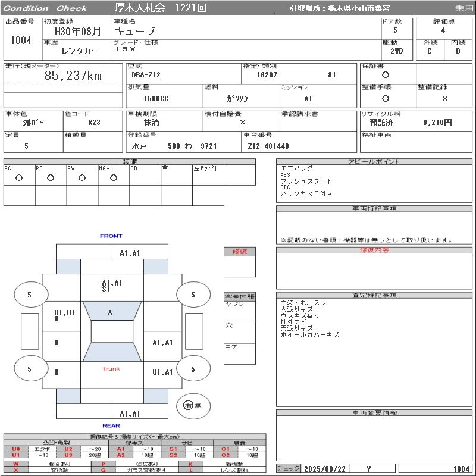476x476 pixels.
Task: Click interior grade B under 内装
Action: (458, 51)
